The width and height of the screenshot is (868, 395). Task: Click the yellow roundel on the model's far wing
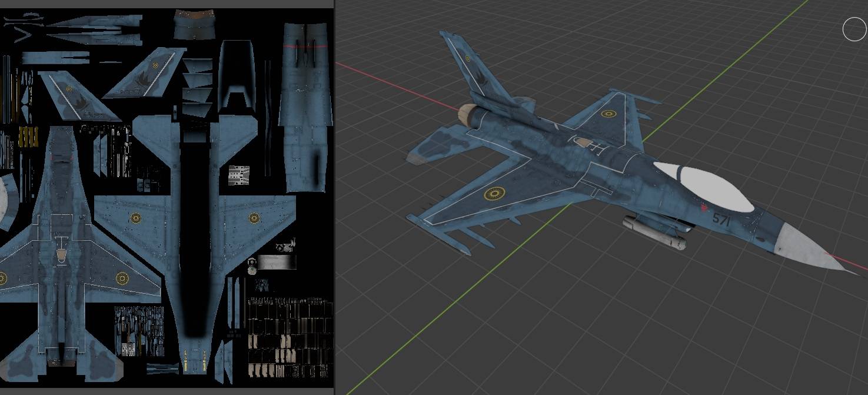607,113
